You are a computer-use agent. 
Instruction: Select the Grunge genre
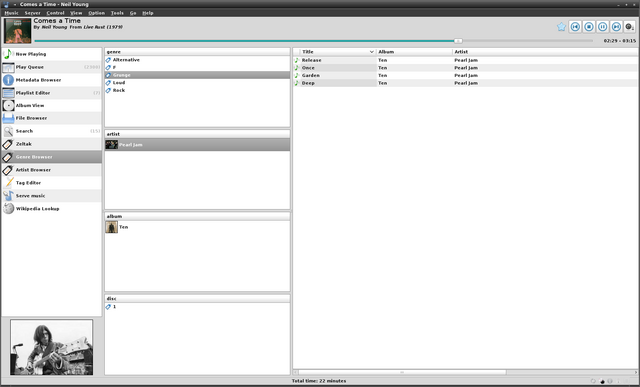pyautogui.click(x=197, y=75)
